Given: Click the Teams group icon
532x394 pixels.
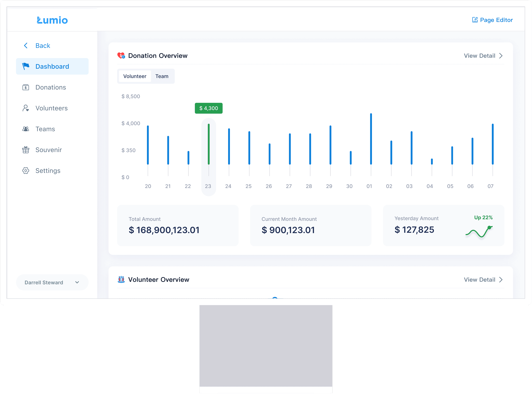Looking at the screenshot, I should click(26, 129).
